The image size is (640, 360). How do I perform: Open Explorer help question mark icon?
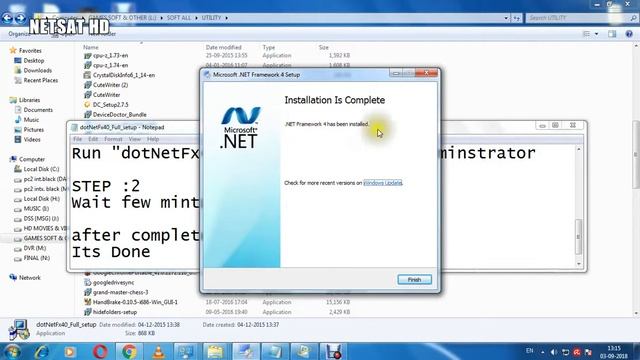[629, 34]
